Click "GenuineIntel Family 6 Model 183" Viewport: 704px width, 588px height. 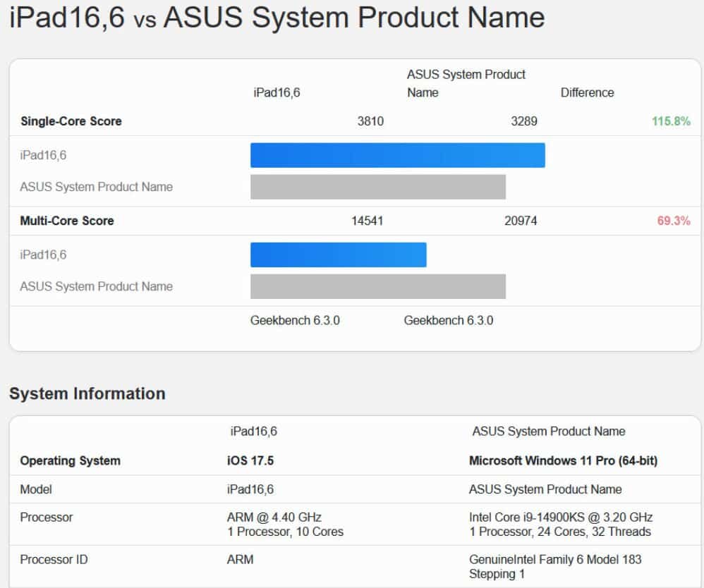555,560
